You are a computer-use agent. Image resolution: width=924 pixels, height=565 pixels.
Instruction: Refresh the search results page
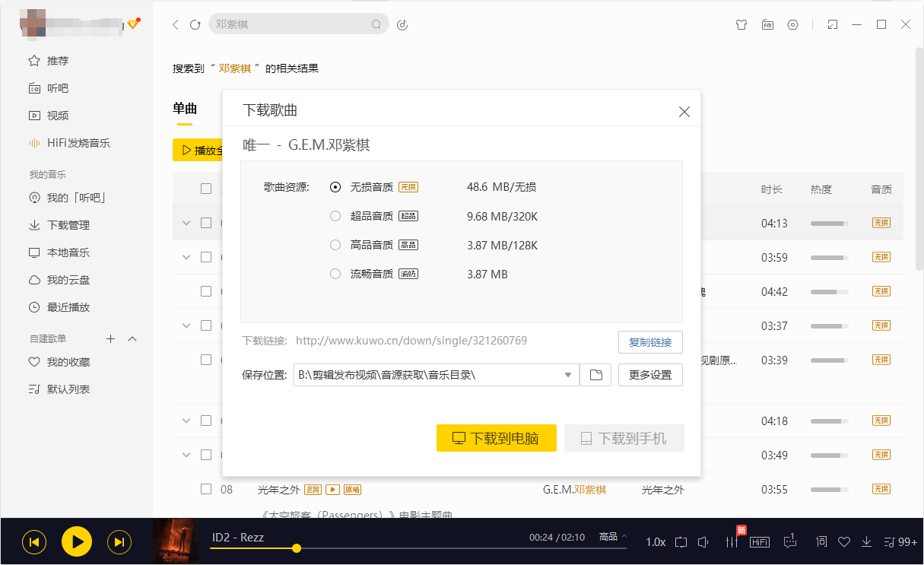[195, 24]
